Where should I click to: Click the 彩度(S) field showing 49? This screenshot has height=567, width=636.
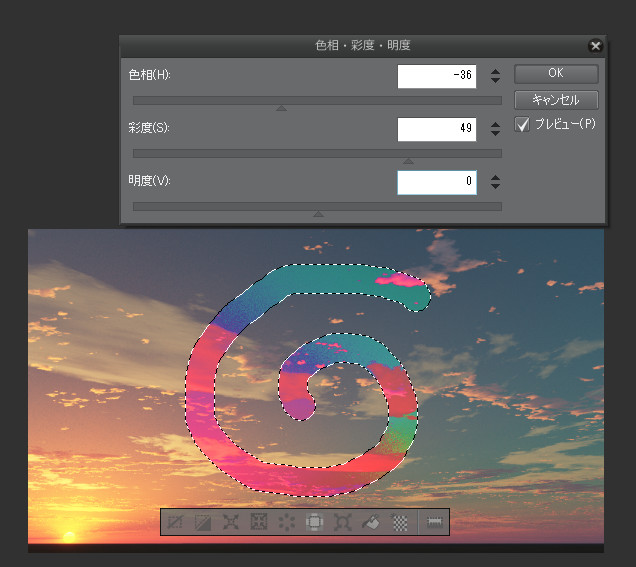[437, 129]
